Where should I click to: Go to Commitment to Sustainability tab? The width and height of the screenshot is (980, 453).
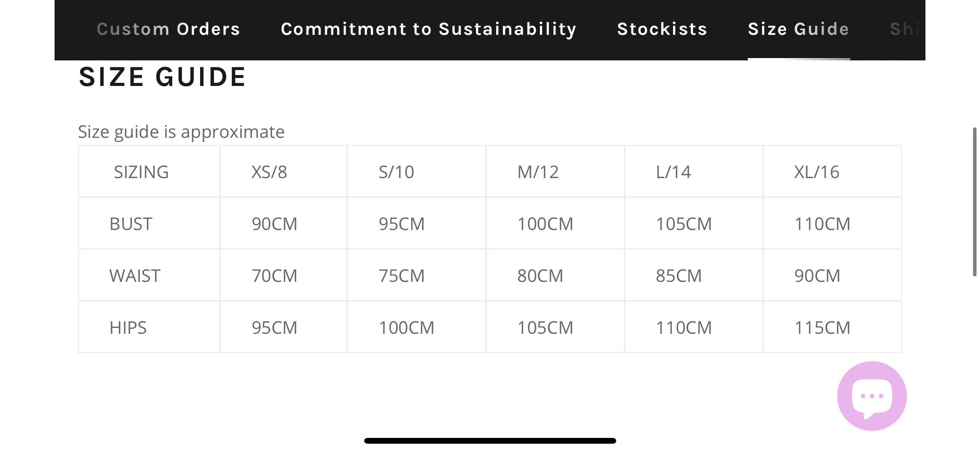(428, 29)
